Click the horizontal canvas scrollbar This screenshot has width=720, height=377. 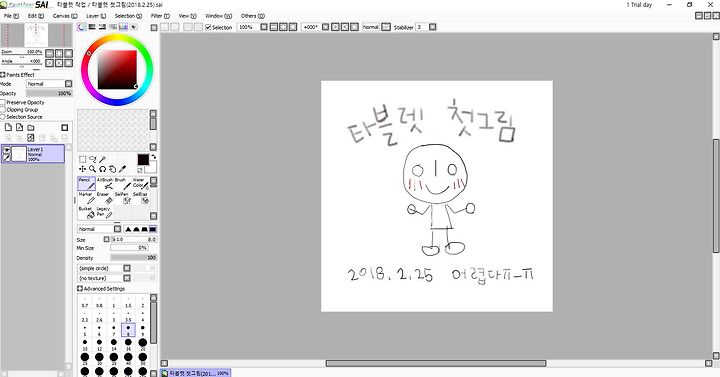(x=436, y=363)
